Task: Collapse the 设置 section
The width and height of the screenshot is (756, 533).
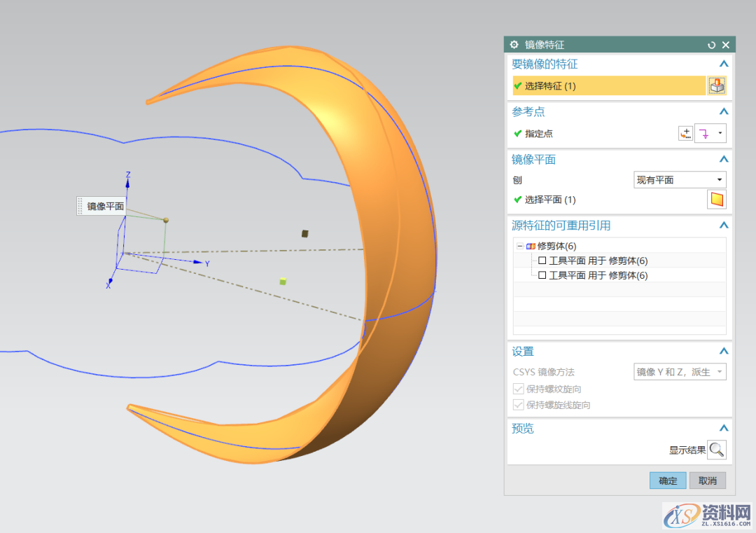Action: [724, 352]
